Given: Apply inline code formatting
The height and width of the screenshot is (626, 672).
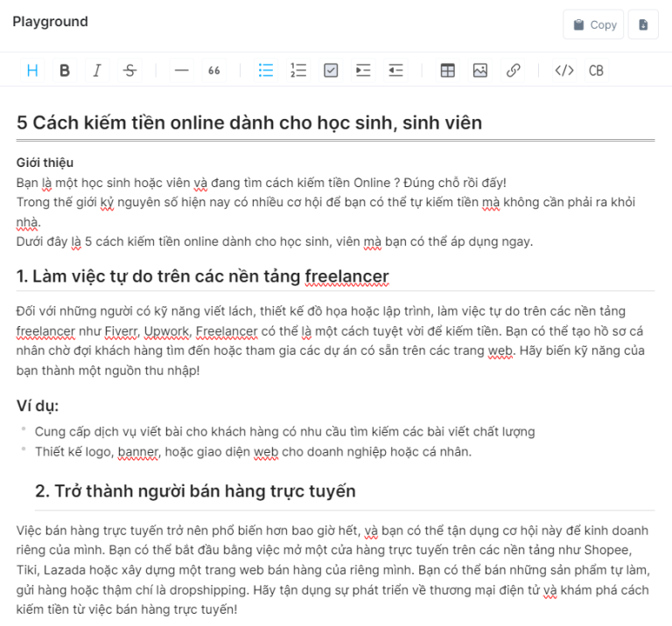Looking at the screenshot, I should (564, 70).
